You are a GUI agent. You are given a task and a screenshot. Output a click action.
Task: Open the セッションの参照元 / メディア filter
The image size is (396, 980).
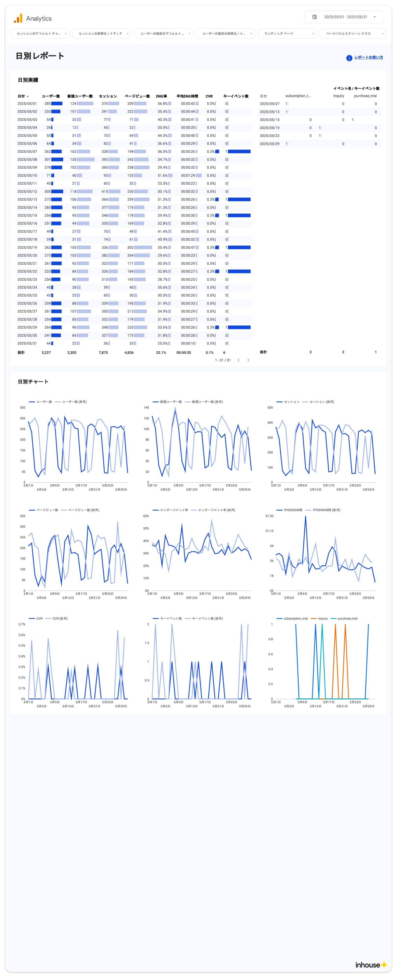[101, 33]
